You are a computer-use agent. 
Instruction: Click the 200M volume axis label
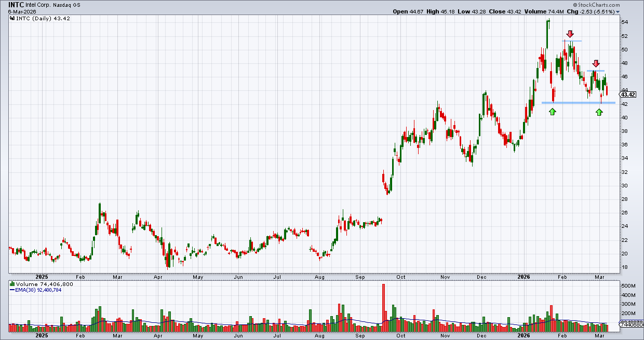pyautogui.click(x=628, y=314)
